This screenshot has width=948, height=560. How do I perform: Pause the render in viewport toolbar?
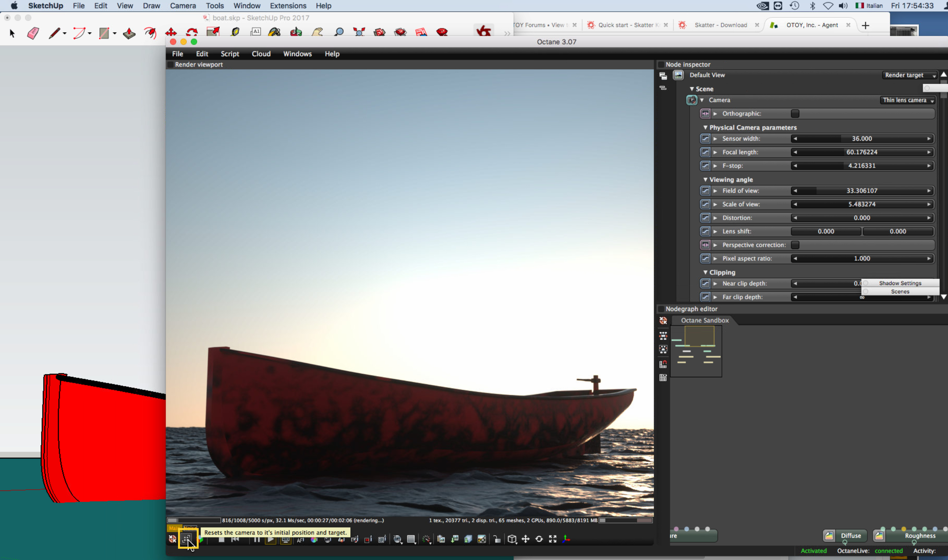257,539
